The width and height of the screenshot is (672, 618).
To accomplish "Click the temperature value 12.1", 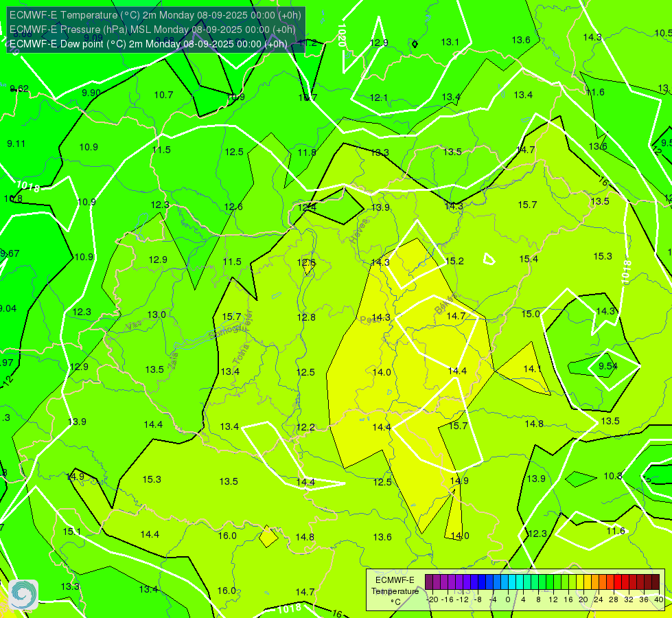I will click(378, 98).
